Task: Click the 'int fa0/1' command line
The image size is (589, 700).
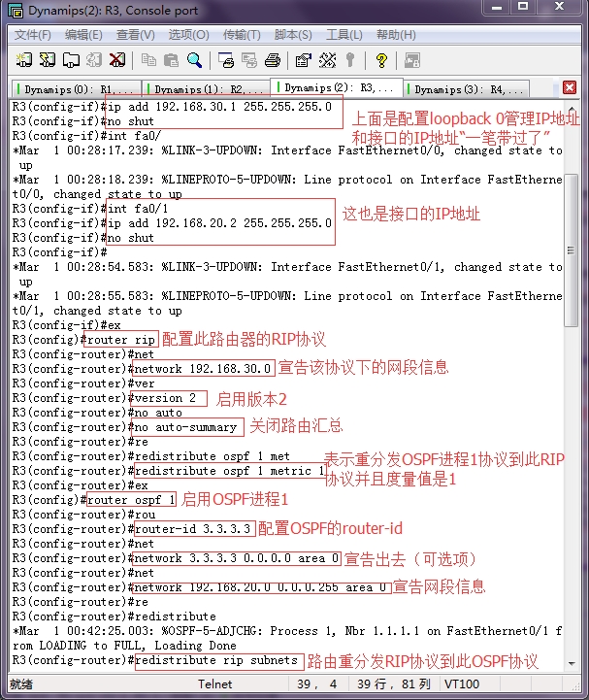Action: click(138, 209)
